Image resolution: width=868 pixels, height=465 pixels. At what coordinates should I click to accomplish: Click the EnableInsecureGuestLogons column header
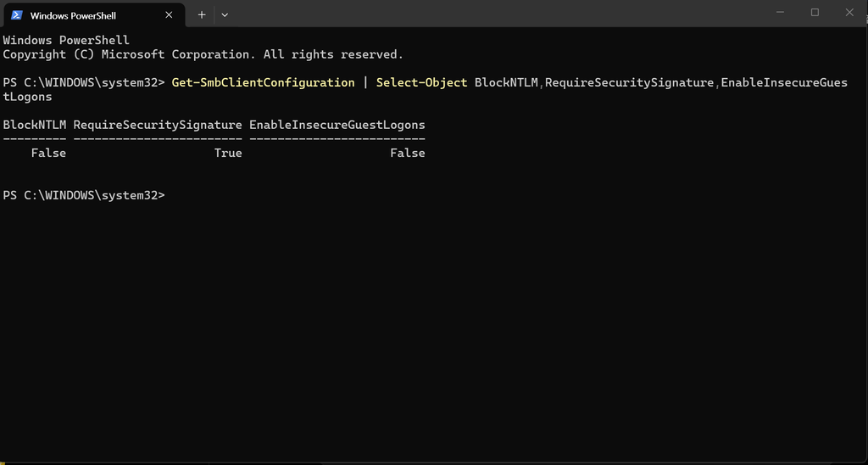point(337,125)
